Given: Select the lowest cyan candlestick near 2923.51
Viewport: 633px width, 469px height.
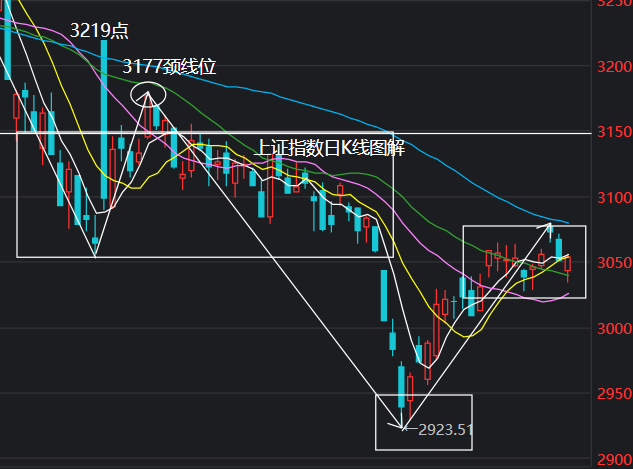Looking at the screenshot, I should tap(401, 394).
